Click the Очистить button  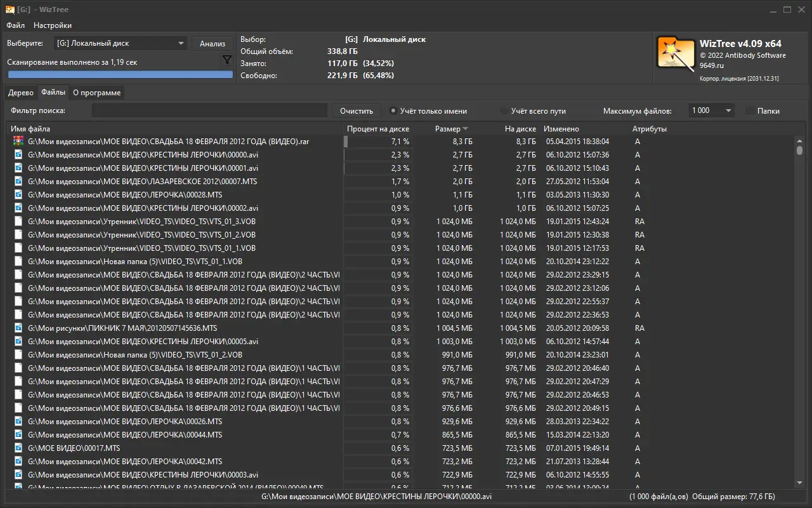click(x=356, y=110)
